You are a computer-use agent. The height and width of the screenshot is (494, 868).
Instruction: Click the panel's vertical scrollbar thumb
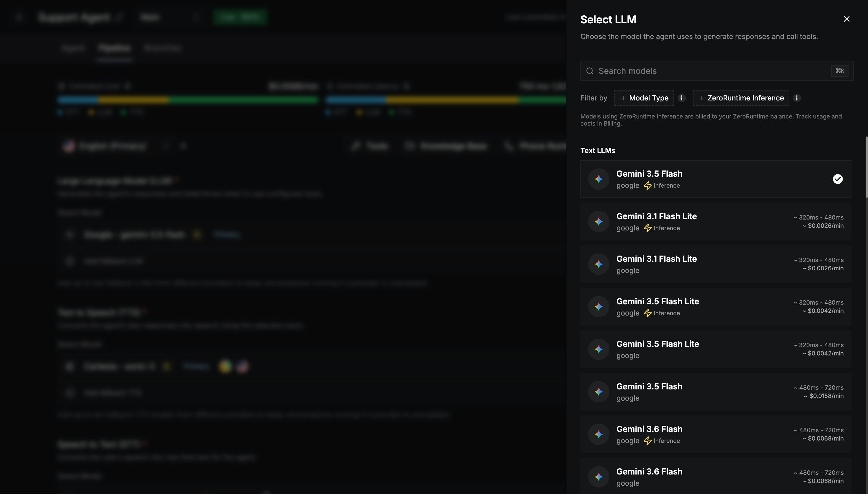866,167
